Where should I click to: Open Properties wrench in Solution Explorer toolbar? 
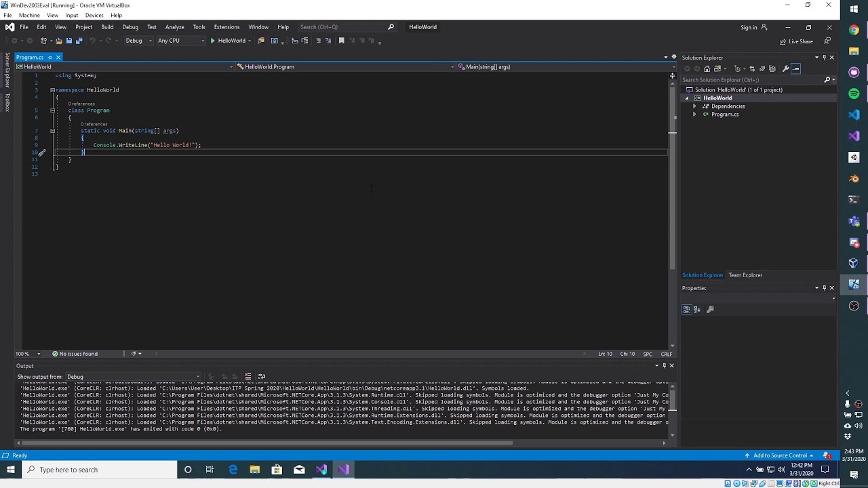click(x=786, y=68)
